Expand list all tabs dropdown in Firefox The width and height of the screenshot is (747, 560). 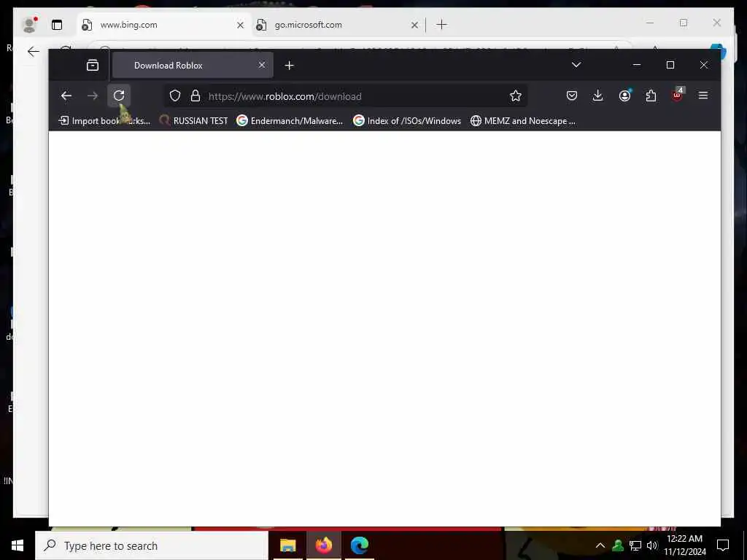tap(576, 65)
